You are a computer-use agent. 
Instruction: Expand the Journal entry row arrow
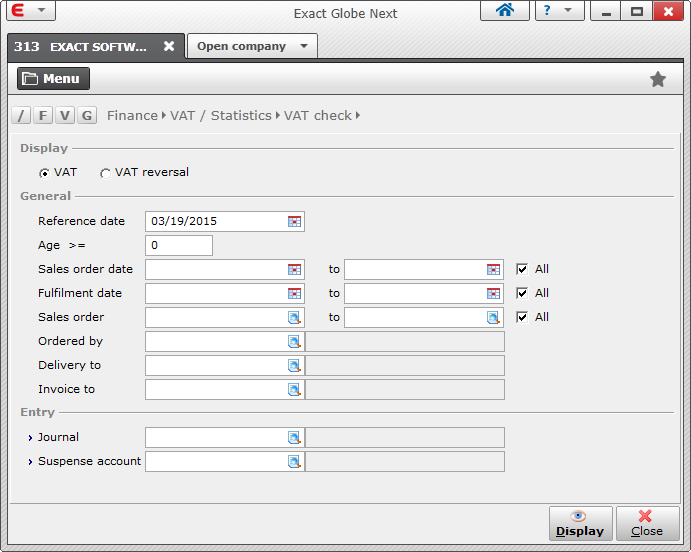coord(30,438)
